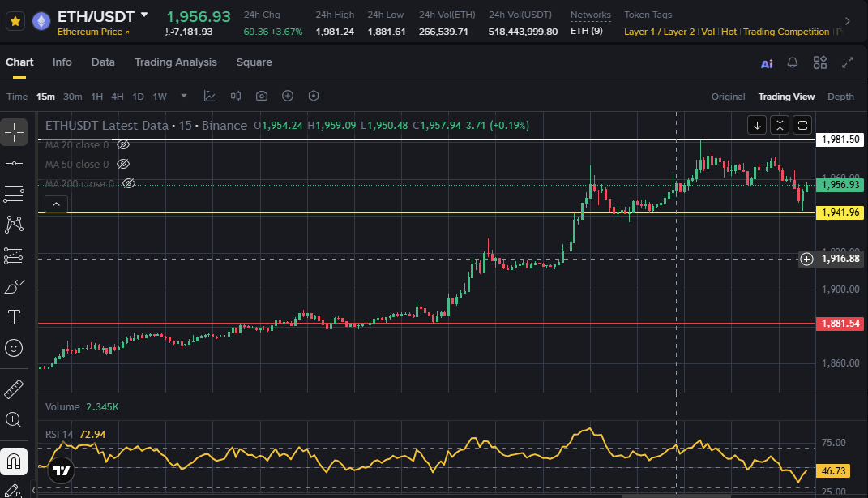Collapse drawing toolbar with left chevron
Image resolution: width=868 pixels, height=498 pixels.
pos(33,490)
